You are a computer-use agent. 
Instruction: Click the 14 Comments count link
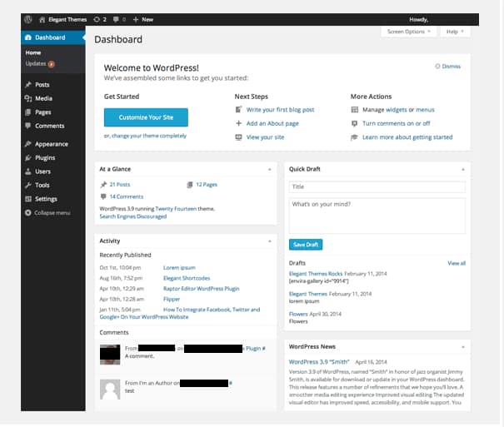127,196
